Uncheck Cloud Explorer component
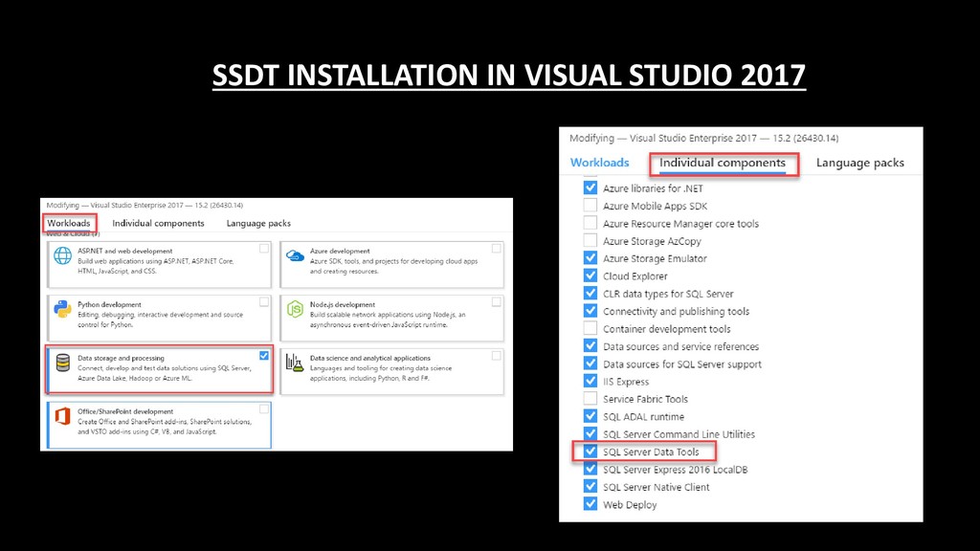 pos(590,275)
